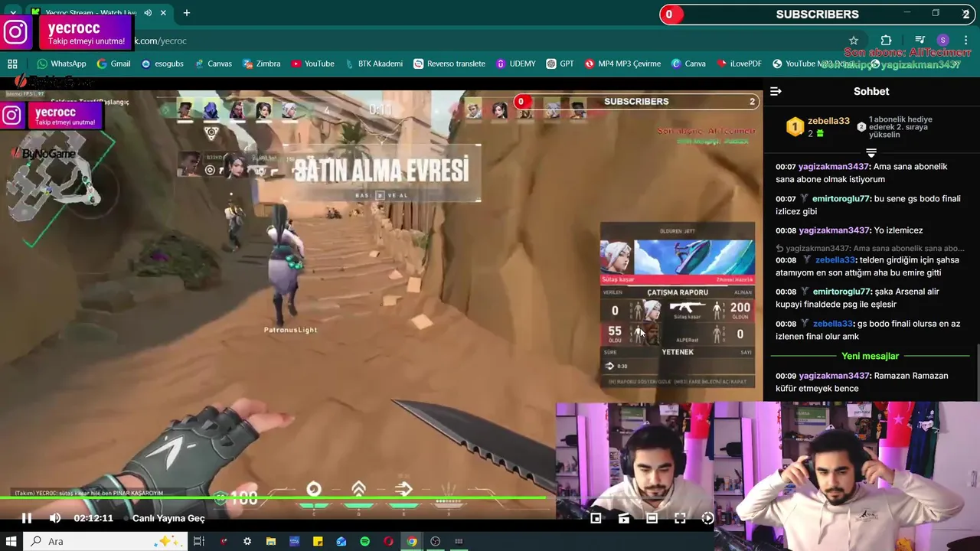This screenshot has height=551, width=980.
Task: Open the Canva bookmark
Action: (x=688, y=64)
